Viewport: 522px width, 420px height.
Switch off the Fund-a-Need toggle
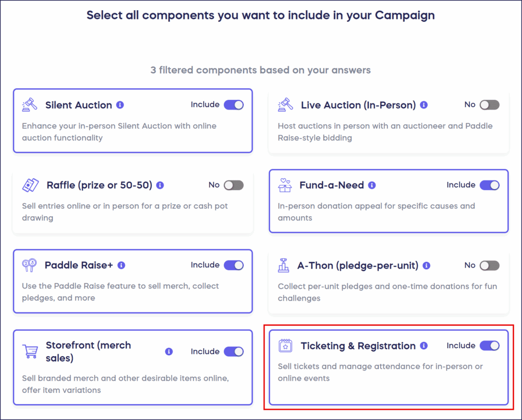489,185
